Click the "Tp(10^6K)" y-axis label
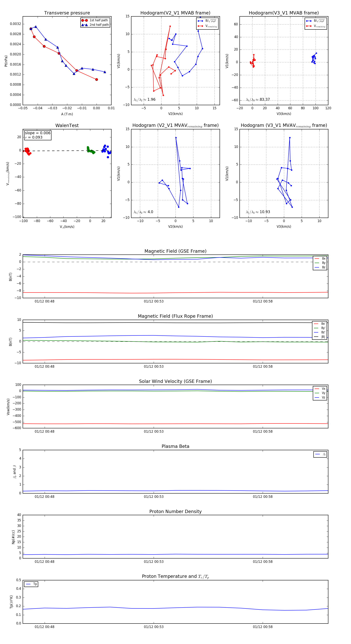 click(11, 602)
